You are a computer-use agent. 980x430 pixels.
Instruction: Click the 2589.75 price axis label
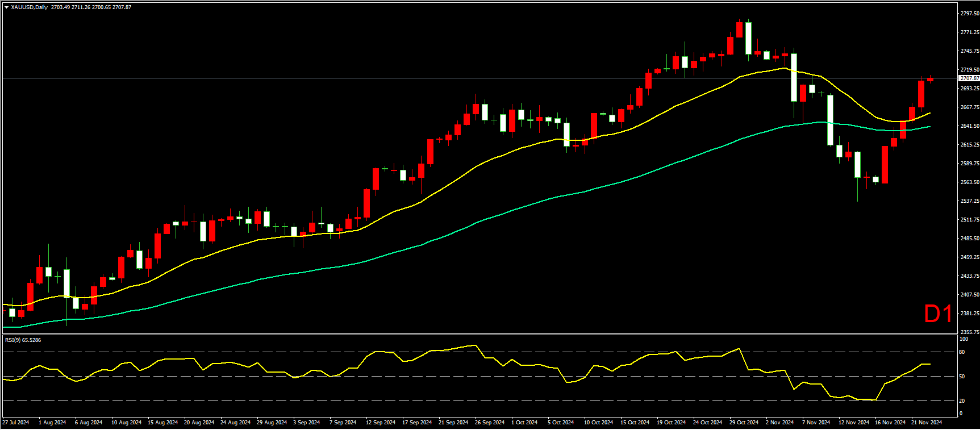969,163
